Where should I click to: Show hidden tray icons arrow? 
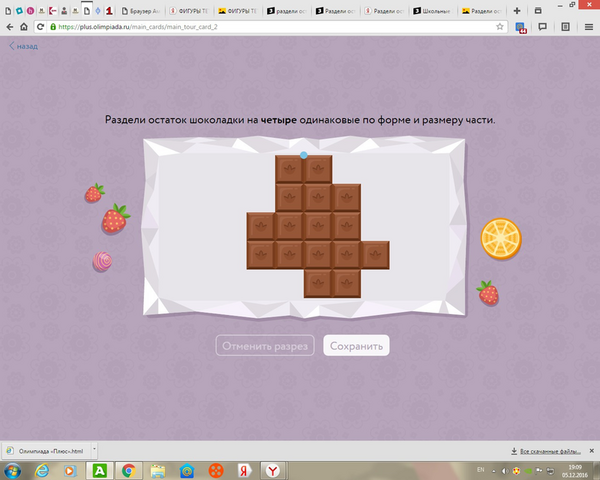coord(494,471)
